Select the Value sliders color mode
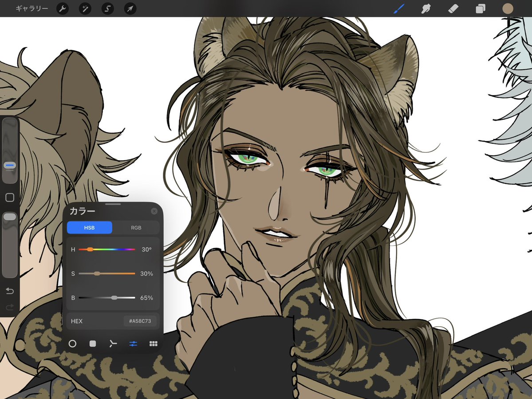This screenshot has width=532, height=399. [x=133, y=344]
